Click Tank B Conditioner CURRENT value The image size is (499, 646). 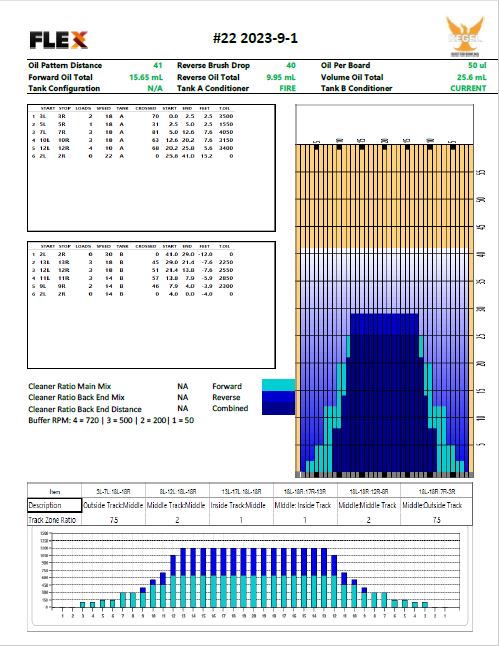coord(468,88)
